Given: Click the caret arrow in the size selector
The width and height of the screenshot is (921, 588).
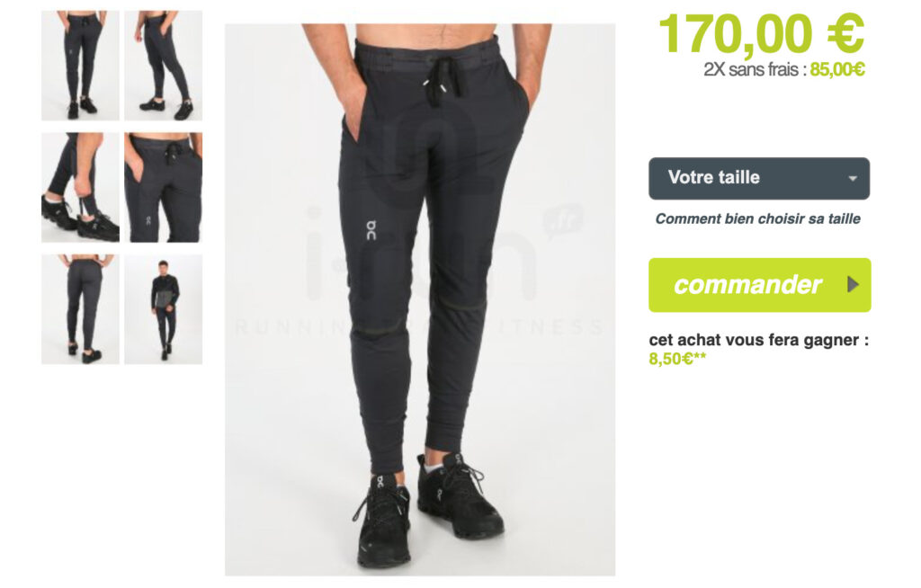Looking at the screenshot, I should (x=853, y=179).
